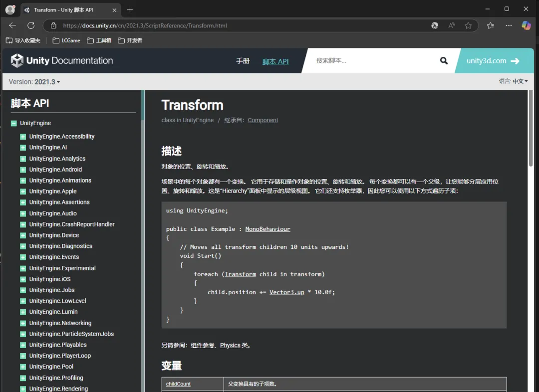Select UnityEngine.CrashReportHandler in the tree
This screenshot has width=539, height=392.
point(72,224)
